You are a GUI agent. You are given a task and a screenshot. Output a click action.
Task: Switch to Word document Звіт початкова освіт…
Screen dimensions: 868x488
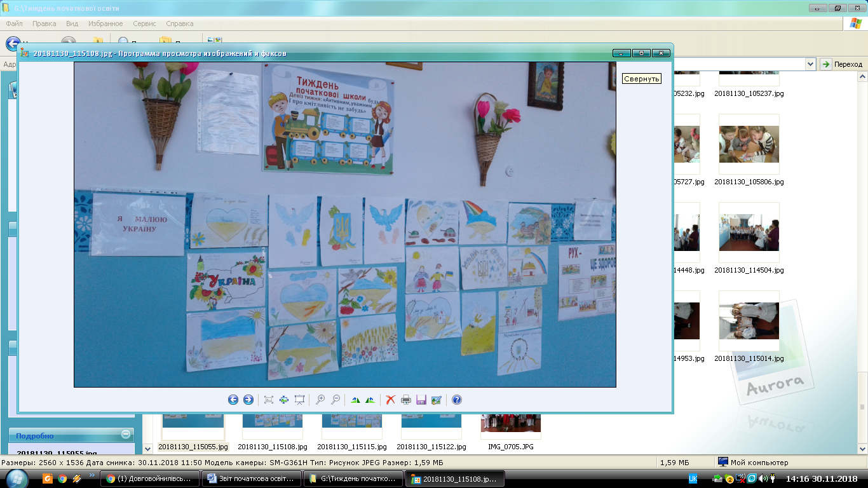251,478
